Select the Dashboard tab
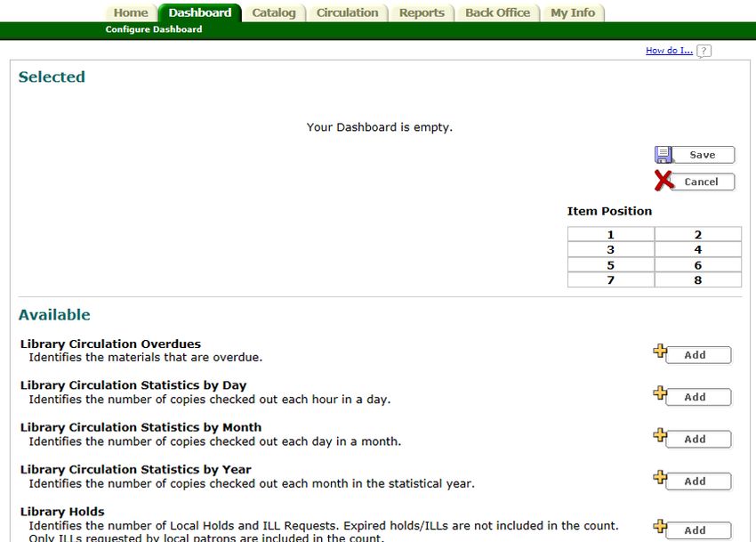The image size is (756, 542). [199, 13]
